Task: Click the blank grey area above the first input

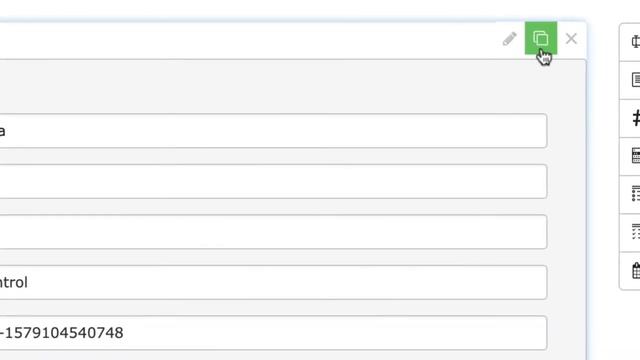Action: click(273, 87)
